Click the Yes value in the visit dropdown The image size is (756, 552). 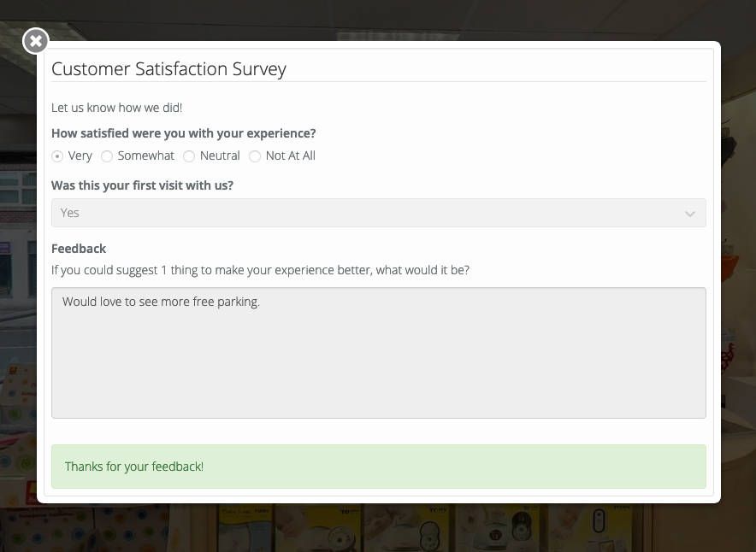(x=69, y=213)
